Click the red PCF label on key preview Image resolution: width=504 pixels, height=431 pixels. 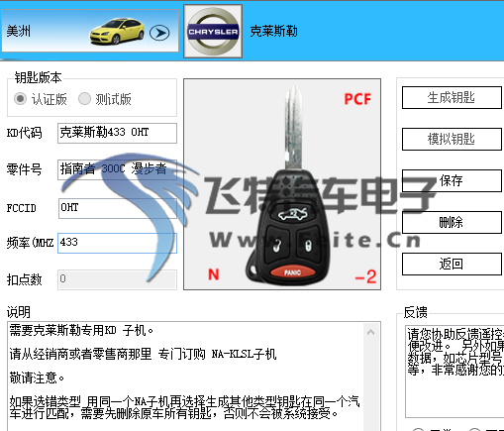pyautogui.click(x=357, y=99)
